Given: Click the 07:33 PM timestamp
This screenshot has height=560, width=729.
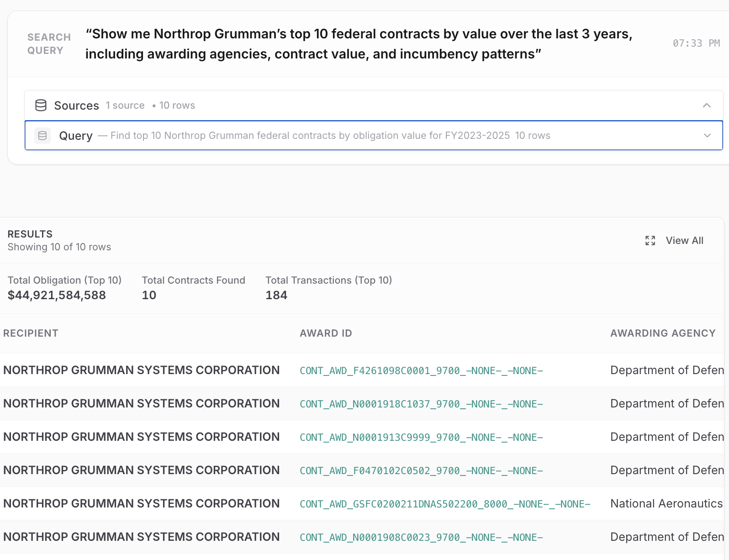Looking at the screenshot, I should click(x=696, y=43).
